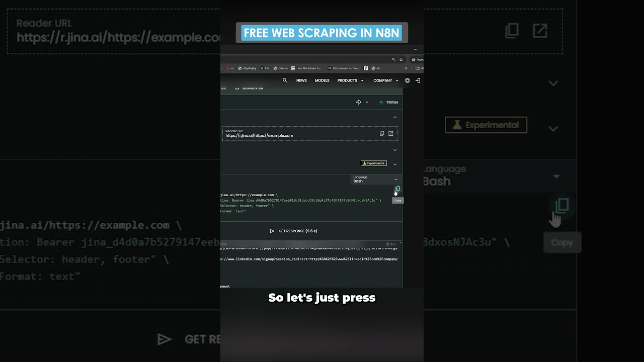
Task: Open the 'ahr' bookmark
Action: (376, 68)
